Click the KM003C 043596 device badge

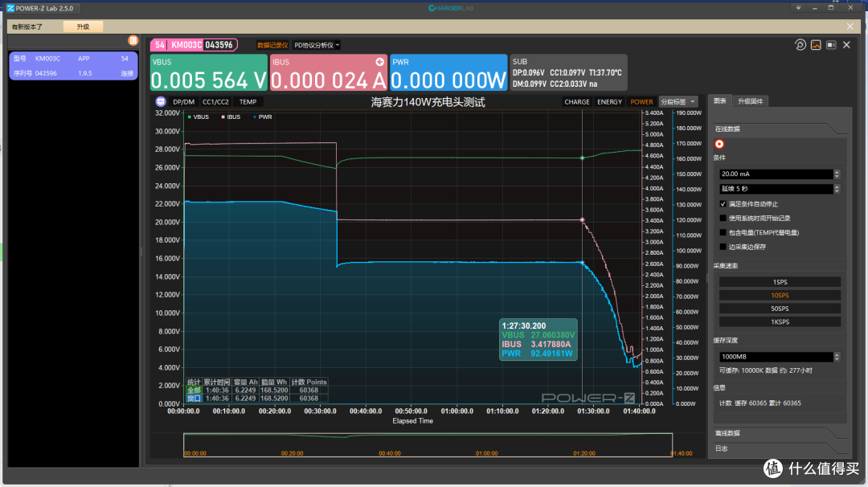point(194,45)
